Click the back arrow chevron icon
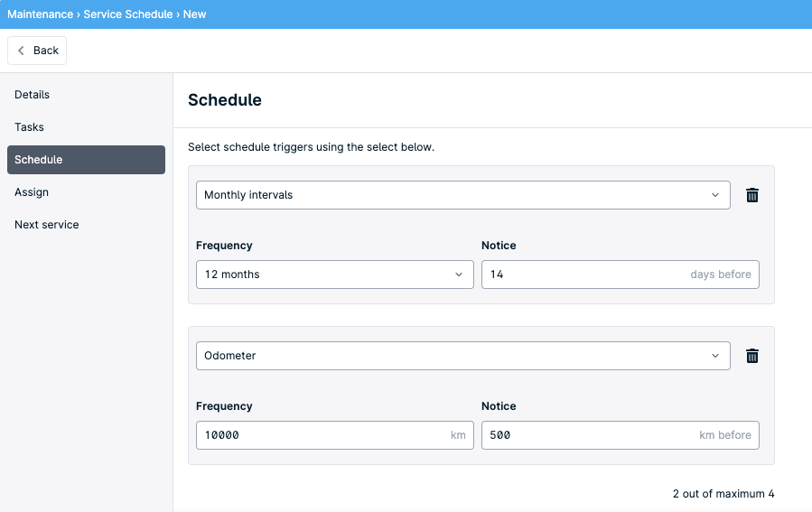The height and width of the screenshot is (512, 812). click(21, 51)
